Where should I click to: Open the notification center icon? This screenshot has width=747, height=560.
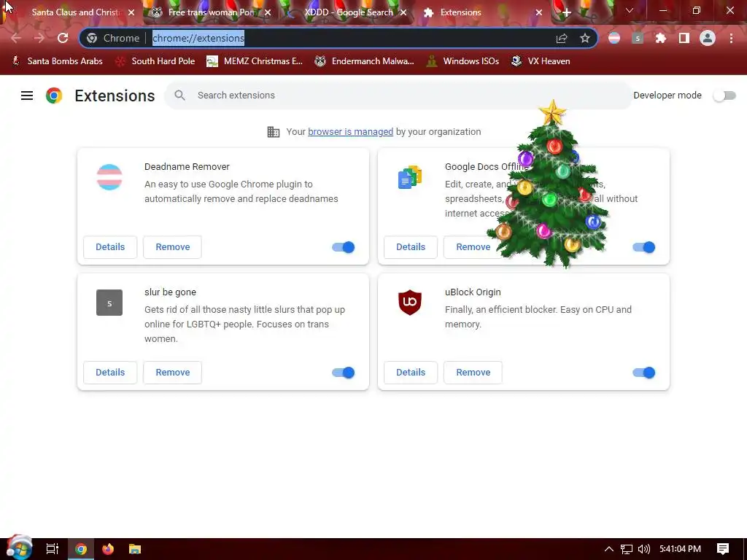[x=723, y=549]
